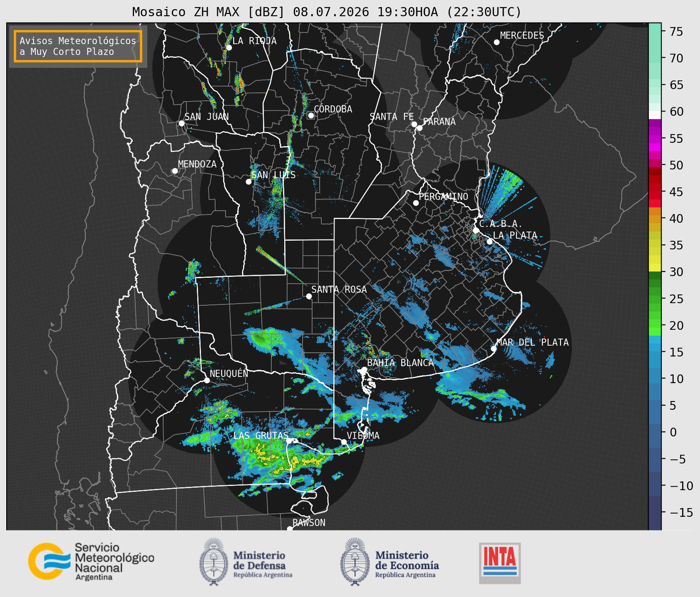The height and width of the screenshot is (597, 700).
Task: Click the Servicio Meteorológico Nacional logo
Action: (x=91, y=561)
